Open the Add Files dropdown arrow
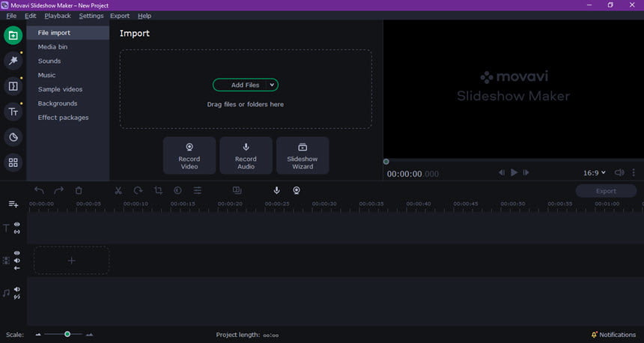 pos(272,85)
